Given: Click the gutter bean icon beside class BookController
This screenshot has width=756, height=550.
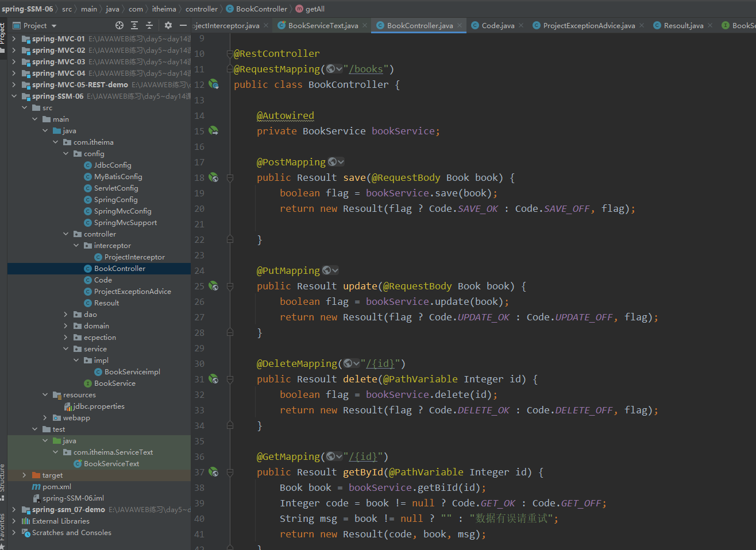Looking at the screenshot, I should coord(214,84).
